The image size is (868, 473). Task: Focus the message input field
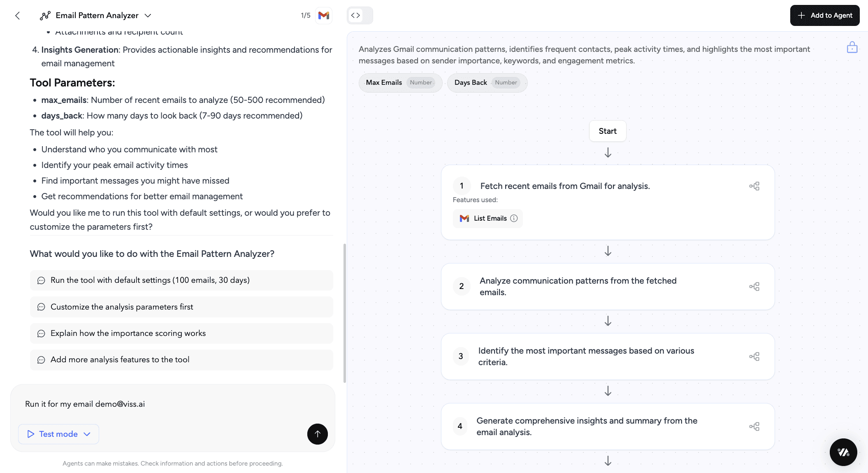(x=173, y=404)
